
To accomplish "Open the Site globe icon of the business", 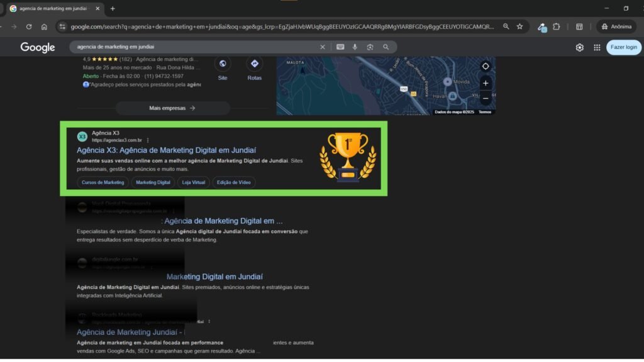I will (222, 63).
